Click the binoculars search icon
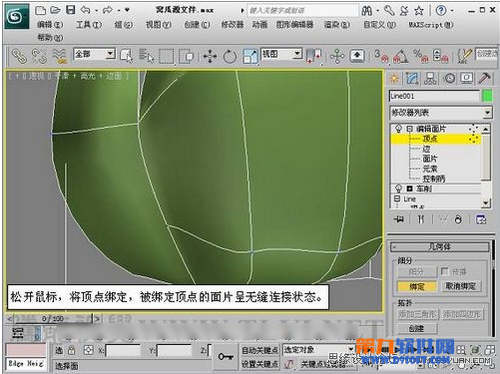 (x=367, y=11)
